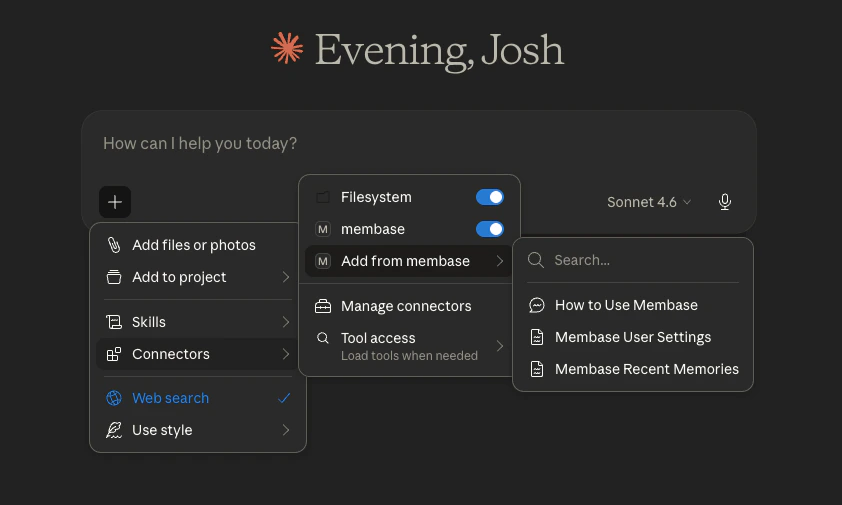
Task: Click the orange Claude starburst logo
Action: coord(287,48)
